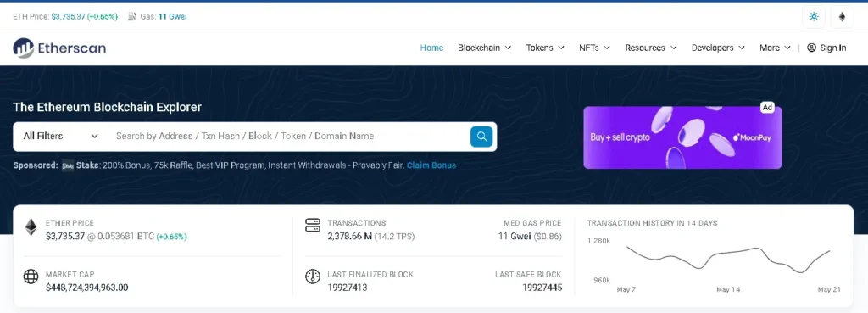Screen dimensions: 868x313
Task: Click the Ad badge on the banner
Action: (767, 108)
